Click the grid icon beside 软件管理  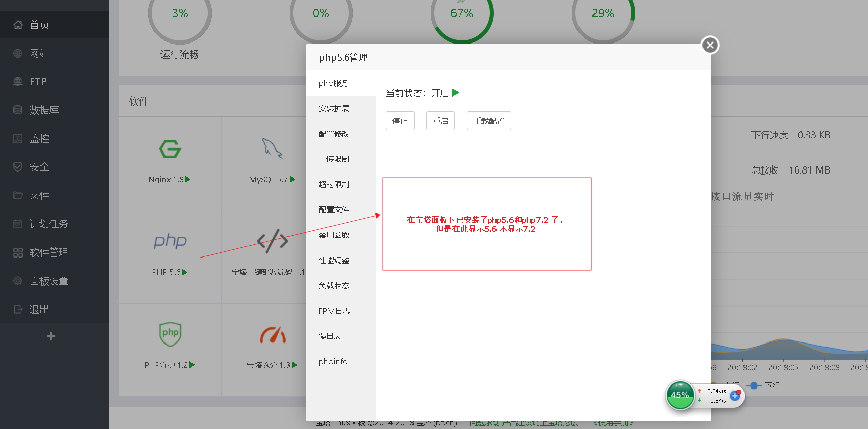(18, 252)
